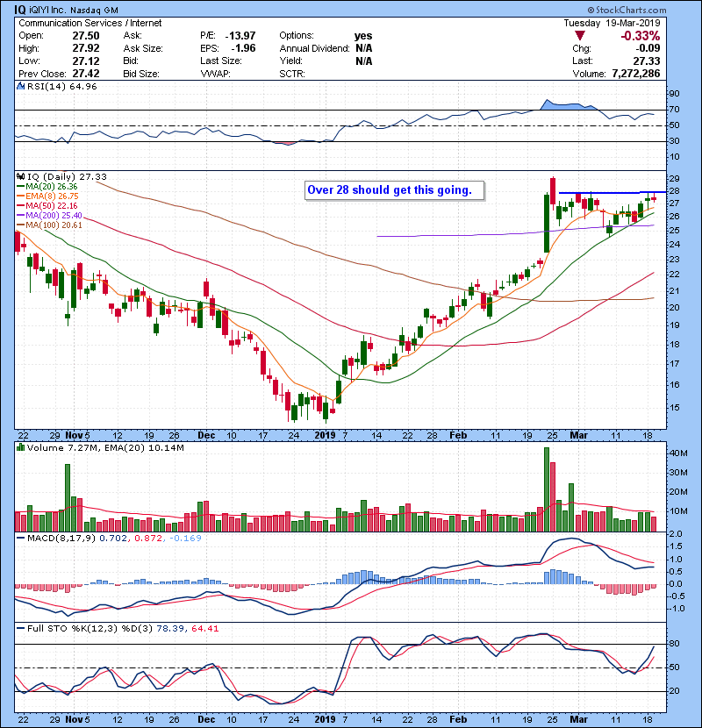This screenshot has width=702, height=728.
Task: Click the Communication Services / Internet sector text
Action: pos(90,23)
